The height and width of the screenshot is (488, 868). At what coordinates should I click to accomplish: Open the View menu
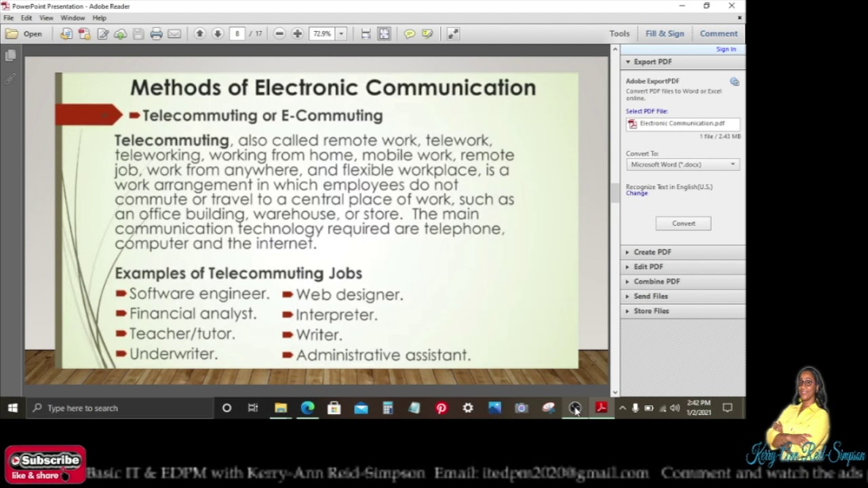click(46, 18)
